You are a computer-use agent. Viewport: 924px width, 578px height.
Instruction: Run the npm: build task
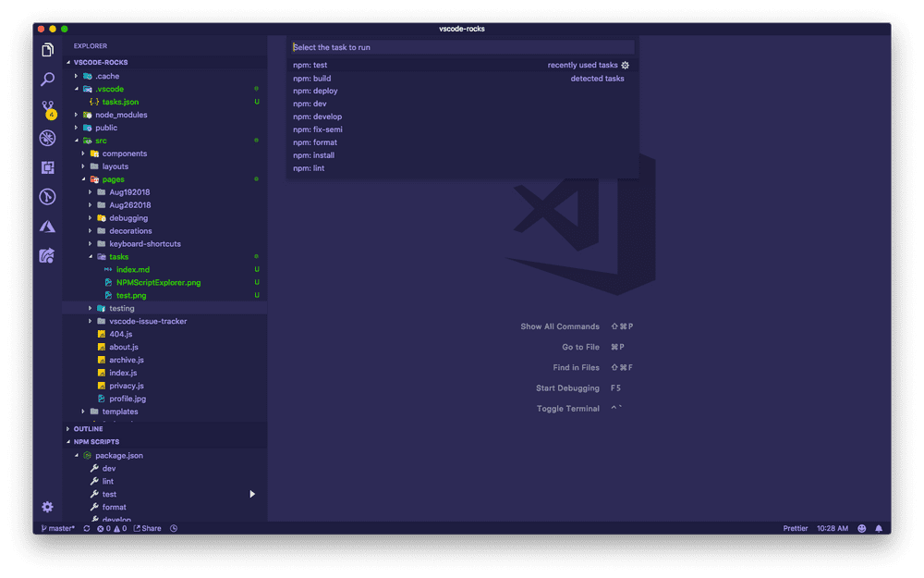[314, 78]
